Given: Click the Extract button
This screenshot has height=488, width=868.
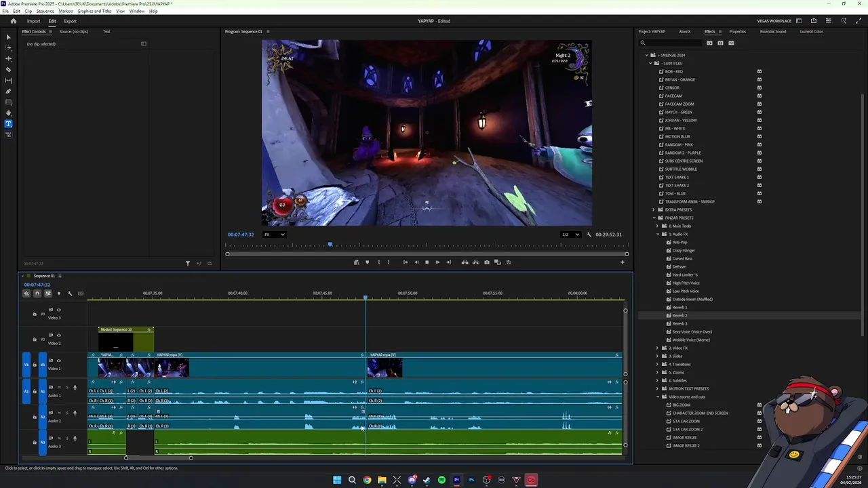Looking at the screenshot, I should coord(475,262).
